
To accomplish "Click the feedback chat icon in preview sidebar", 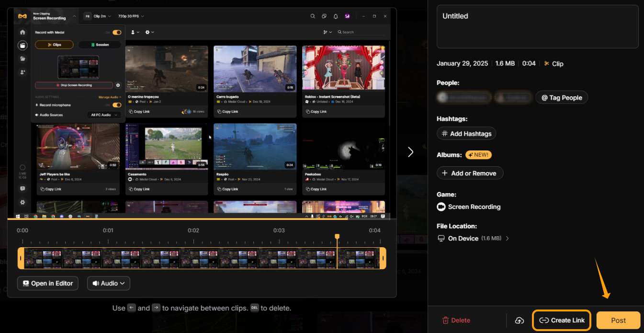I will (x=23, y=189).
